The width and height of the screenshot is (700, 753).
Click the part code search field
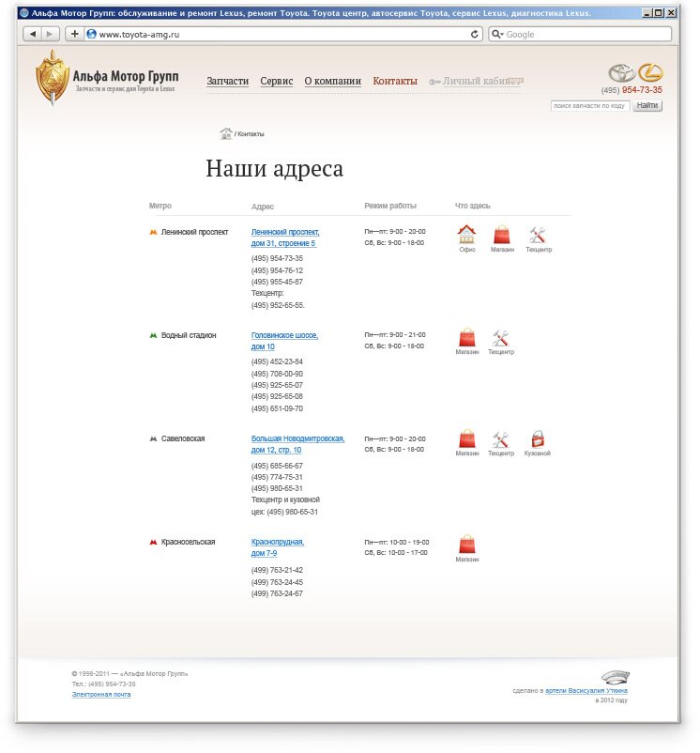tap(590, 106)
